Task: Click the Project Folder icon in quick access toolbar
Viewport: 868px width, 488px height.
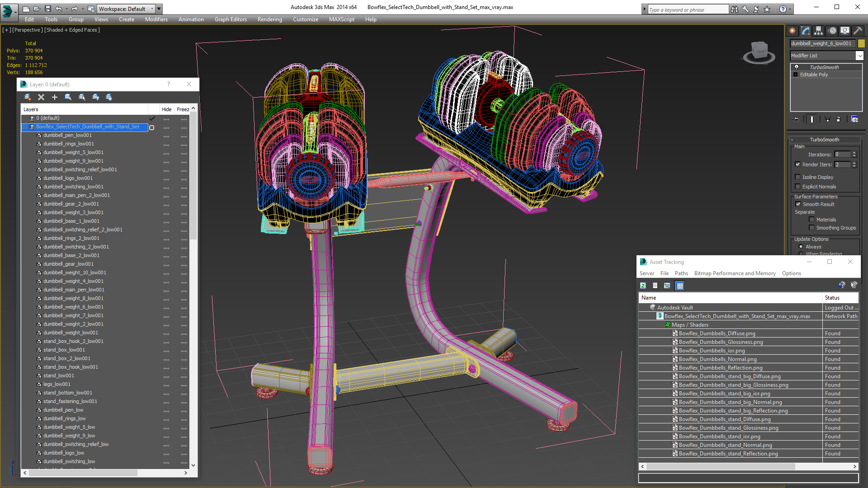Action: pos(91,9)
